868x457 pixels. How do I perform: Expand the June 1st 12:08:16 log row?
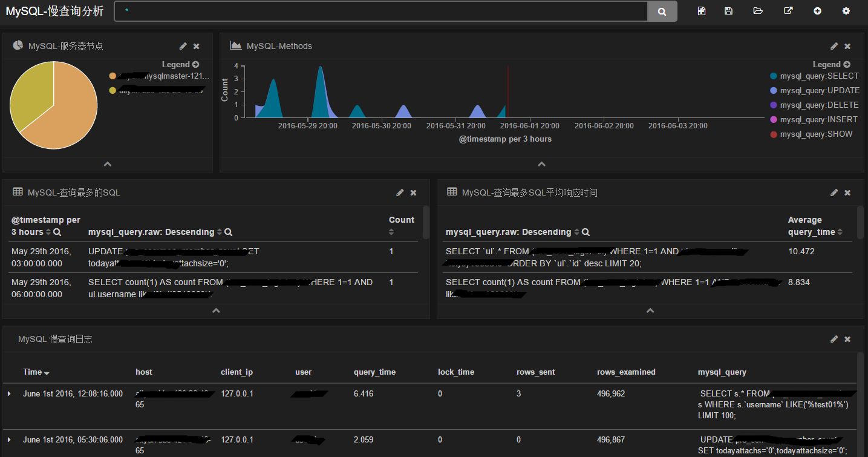click(9, 393)
